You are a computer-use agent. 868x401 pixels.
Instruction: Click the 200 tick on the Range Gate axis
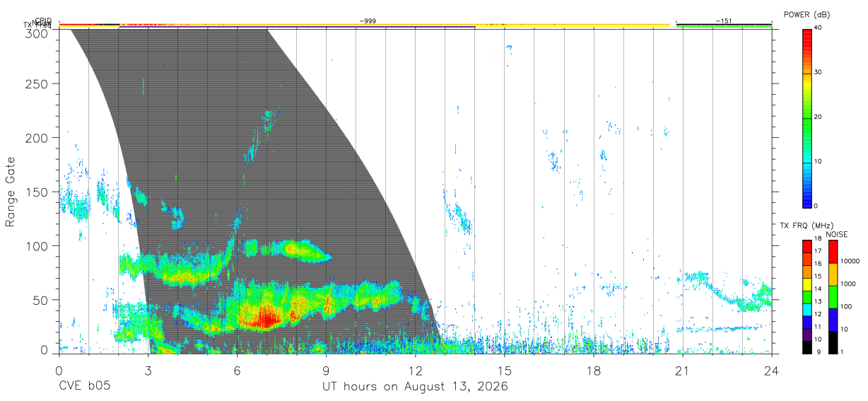(x=37, y=138)
